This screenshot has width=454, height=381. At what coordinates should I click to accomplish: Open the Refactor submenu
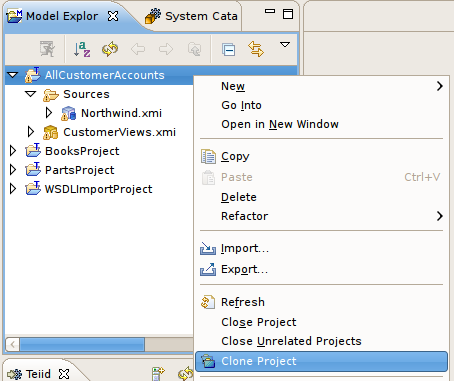point(321,216)
